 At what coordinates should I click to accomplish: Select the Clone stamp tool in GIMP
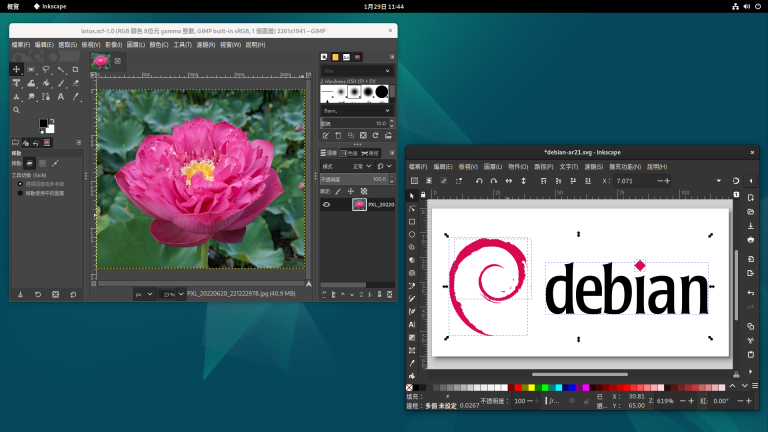[x=16, y=97]
